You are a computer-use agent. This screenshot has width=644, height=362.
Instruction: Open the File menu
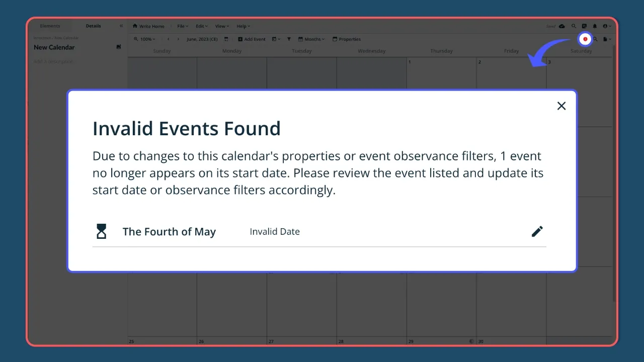tap(182, 26)
